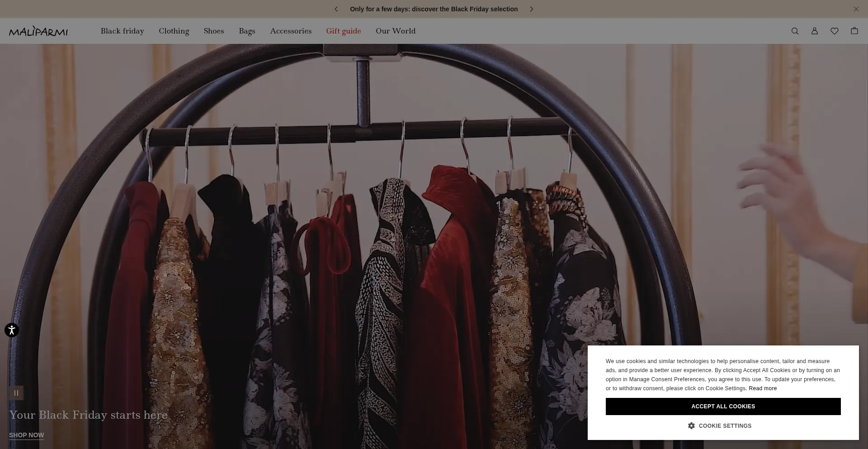Open the Gift guide menu
The width and height of the screenshot is (868, 449).
344,31
